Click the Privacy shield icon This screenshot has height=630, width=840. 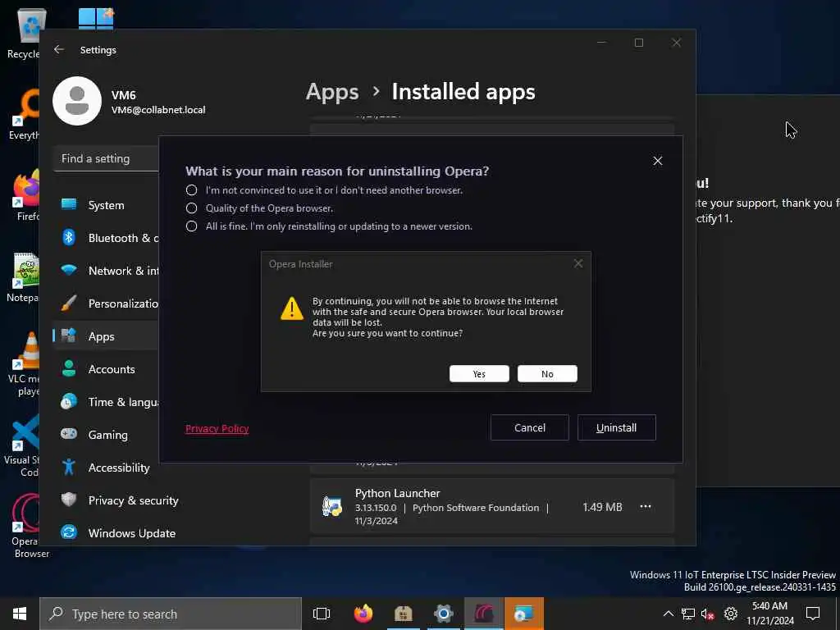coord(69,500)
